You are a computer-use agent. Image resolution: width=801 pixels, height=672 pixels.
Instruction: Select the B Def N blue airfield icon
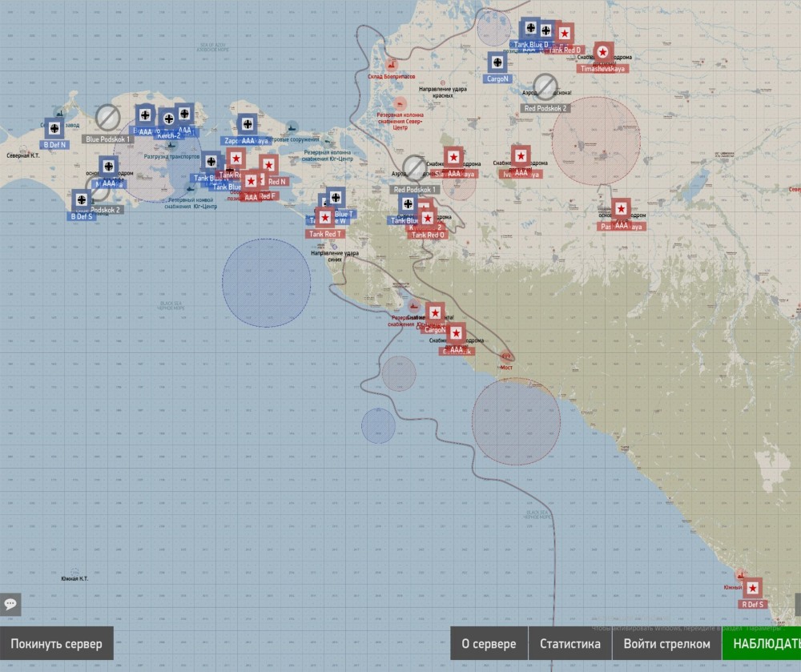54,128
